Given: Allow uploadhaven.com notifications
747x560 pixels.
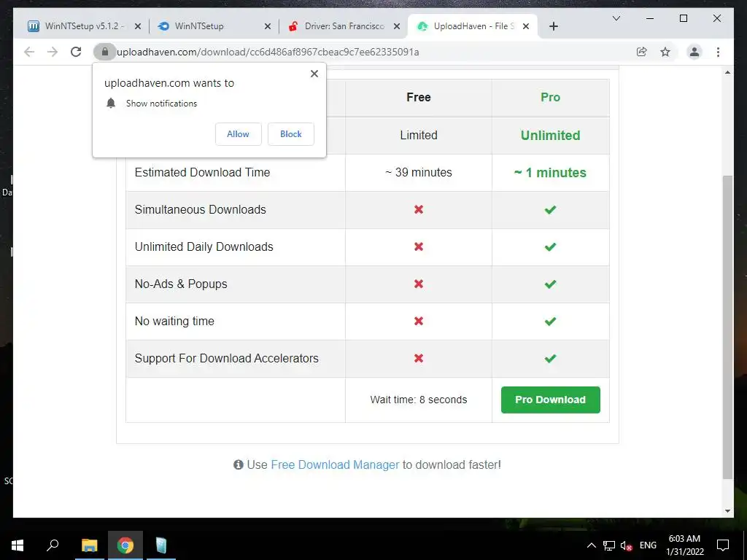Looking at the screenshot, I should click(239, 134).
